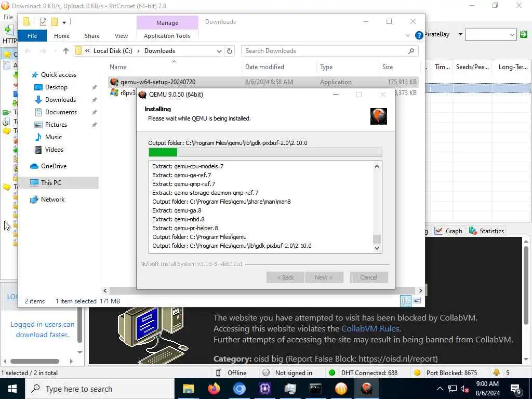Viewport: 532px width, 399px height.
Task: Click the green go button in BitComet
Action: tap(524, 34)
